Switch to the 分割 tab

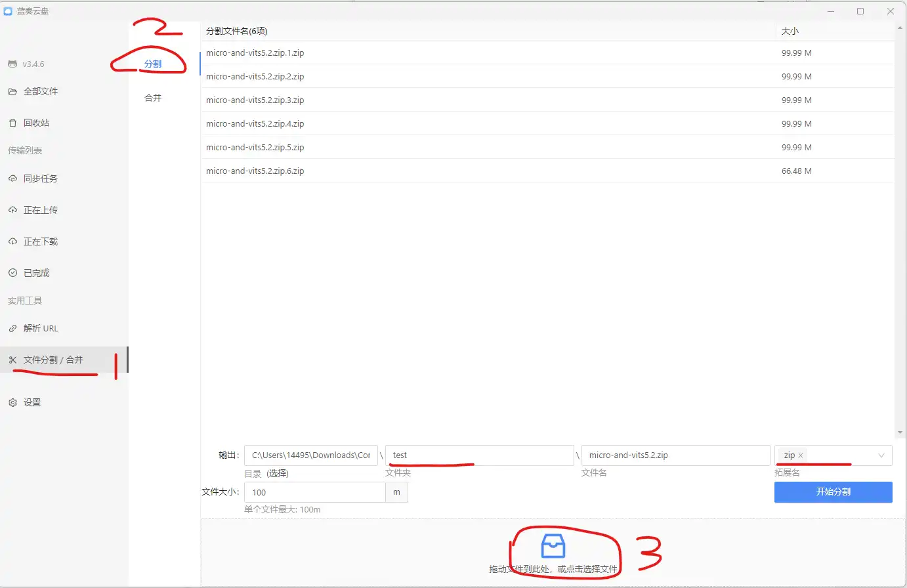point(153,64)
